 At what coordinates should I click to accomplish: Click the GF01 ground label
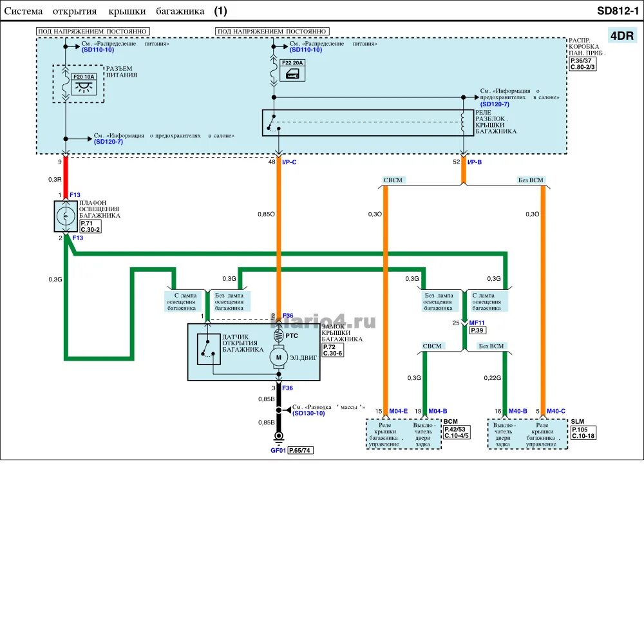click(x=278, y=451)
